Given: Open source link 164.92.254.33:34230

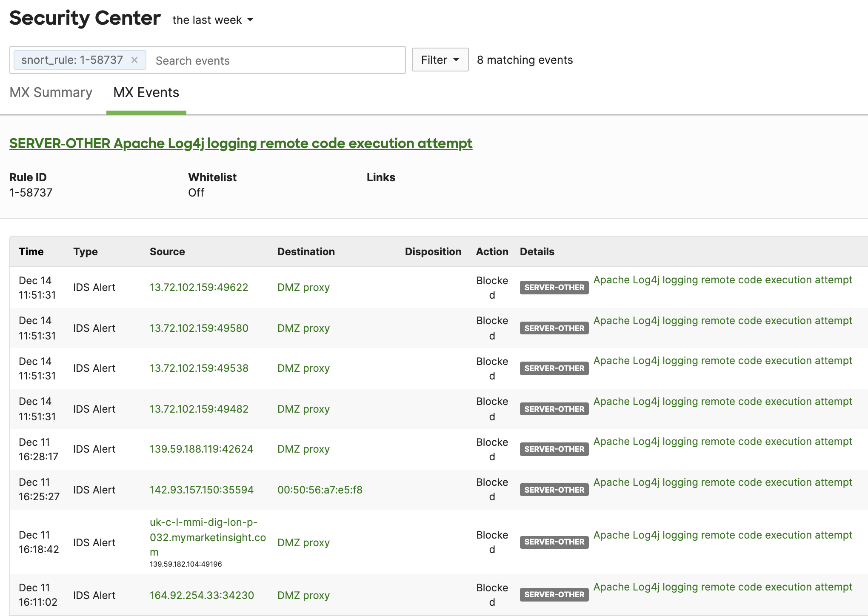Looking at the screenshot, I should tap(202, 595).
